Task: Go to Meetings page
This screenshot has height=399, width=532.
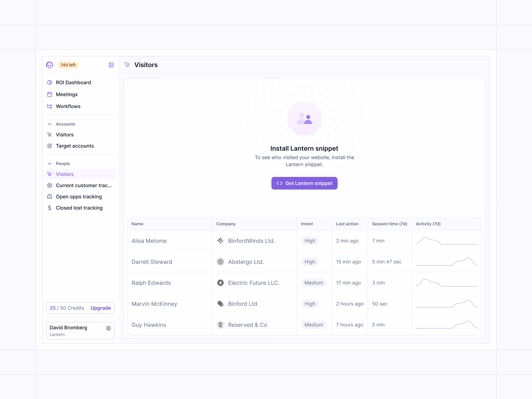Action: point(80,94)
